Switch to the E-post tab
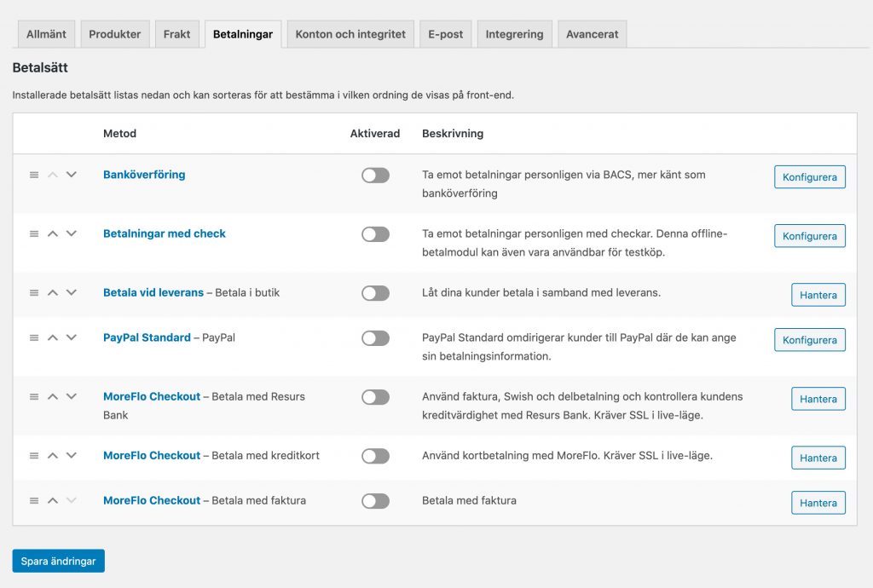The image size is (873, 588). coord(445,34)
